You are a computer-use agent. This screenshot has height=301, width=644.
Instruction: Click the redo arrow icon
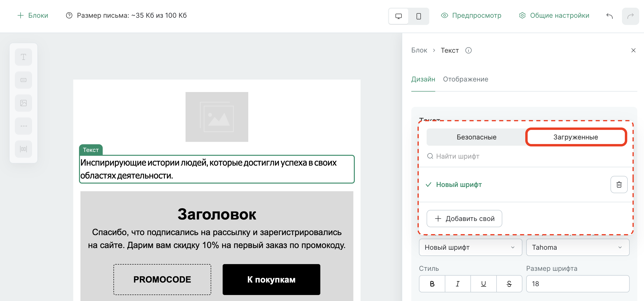coord(631,16)
